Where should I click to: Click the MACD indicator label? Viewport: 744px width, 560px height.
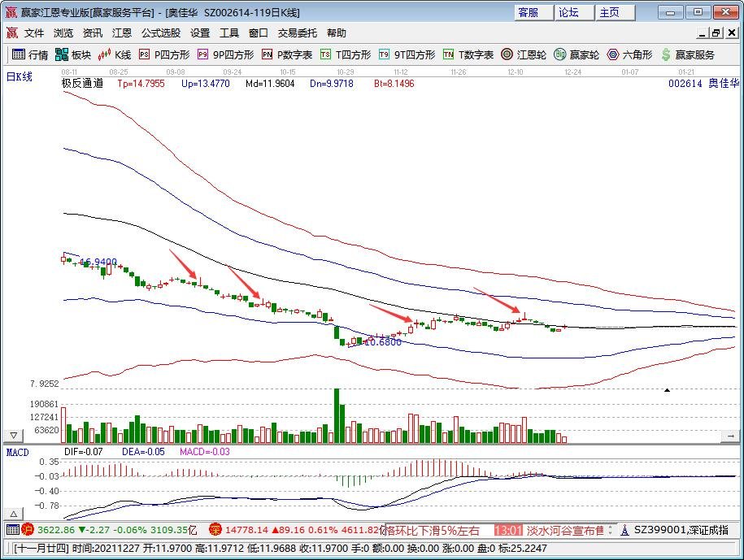pos(18,452)
